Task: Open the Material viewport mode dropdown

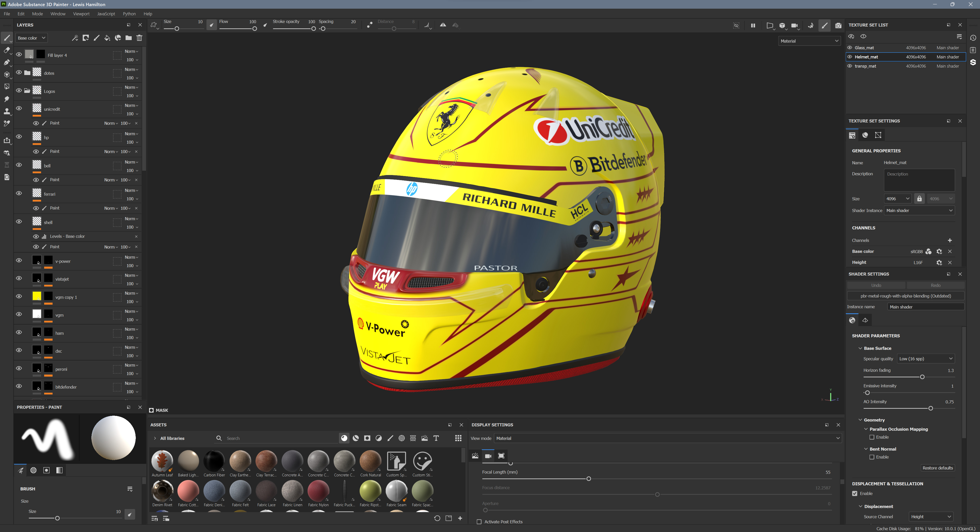Action: [809, 41]
